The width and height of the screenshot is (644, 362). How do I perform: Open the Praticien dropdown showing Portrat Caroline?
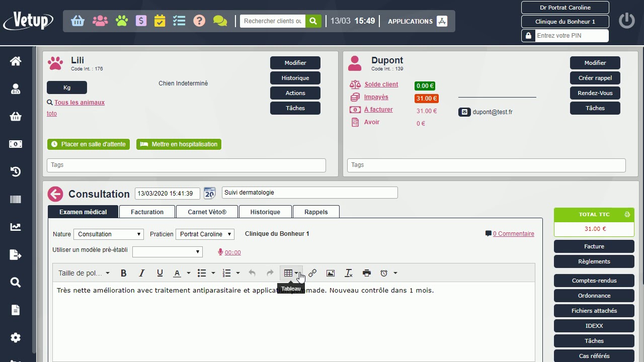[x=205, y=234]
